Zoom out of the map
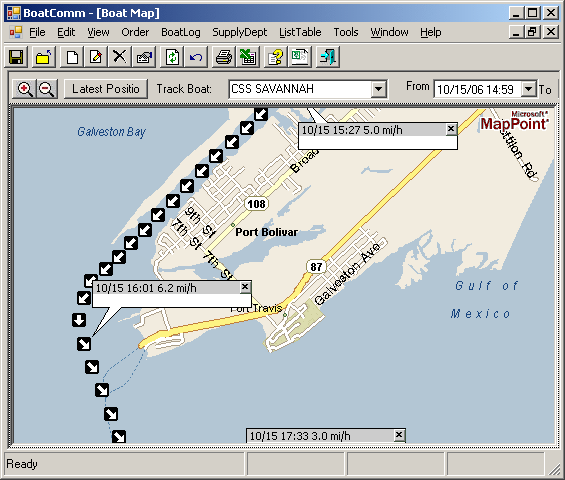This screenshot has height=480, width=565. pos(47,89)
